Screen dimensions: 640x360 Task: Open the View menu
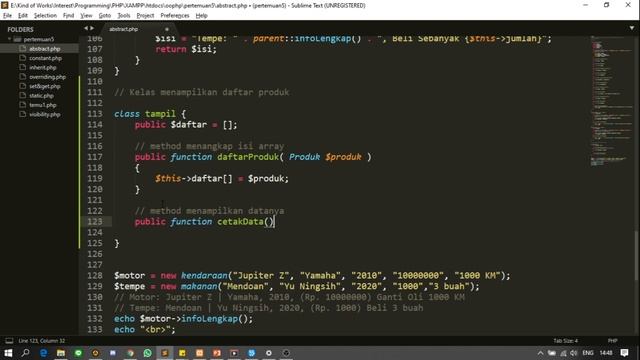(86, 16)
